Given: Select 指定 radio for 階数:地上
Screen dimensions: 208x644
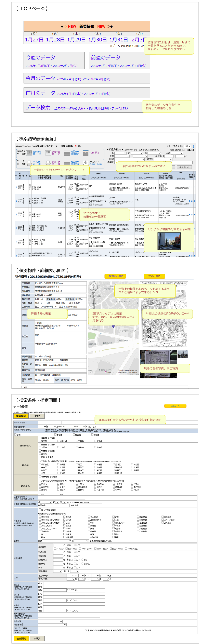Looking at the screenshot, I should coord(82,560).
